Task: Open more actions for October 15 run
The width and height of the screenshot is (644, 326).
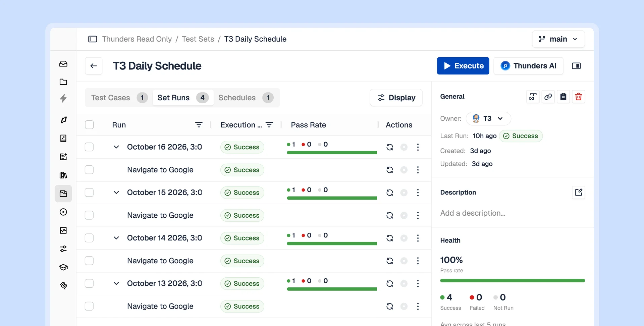Action: (x=418, y=193)
